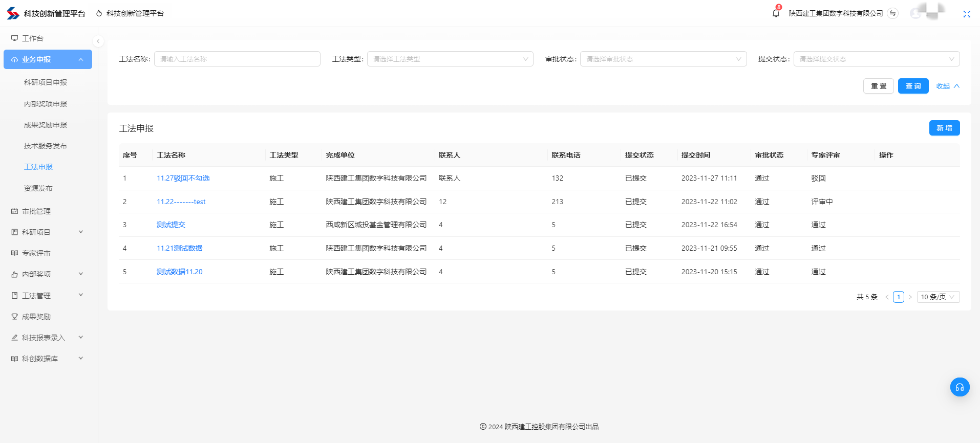Change the 10 条/页 page size

938,297
